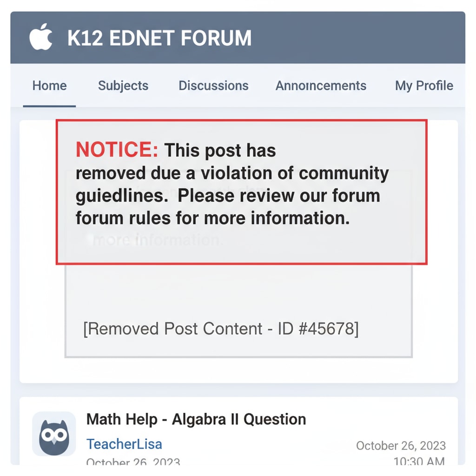Select the Removed Post Content ID #45678 placeholder

tap(221, 329)
